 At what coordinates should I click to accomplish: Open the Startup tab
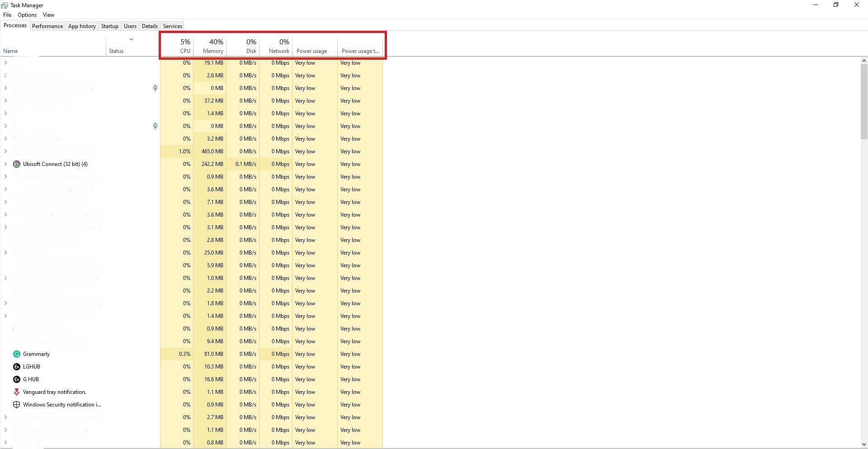click(x=109, y=26)
